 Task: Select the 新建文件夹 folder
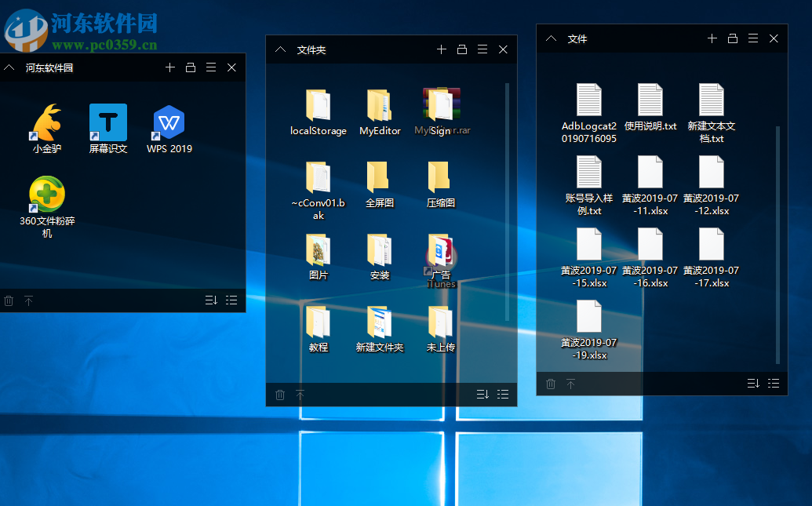point(379,322)
